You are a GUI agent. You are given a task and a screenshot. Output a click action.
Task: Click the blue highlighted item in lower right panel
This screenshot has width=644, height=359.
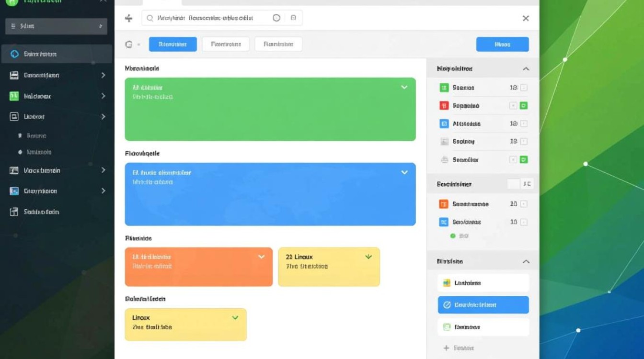(x=483, y=305)
